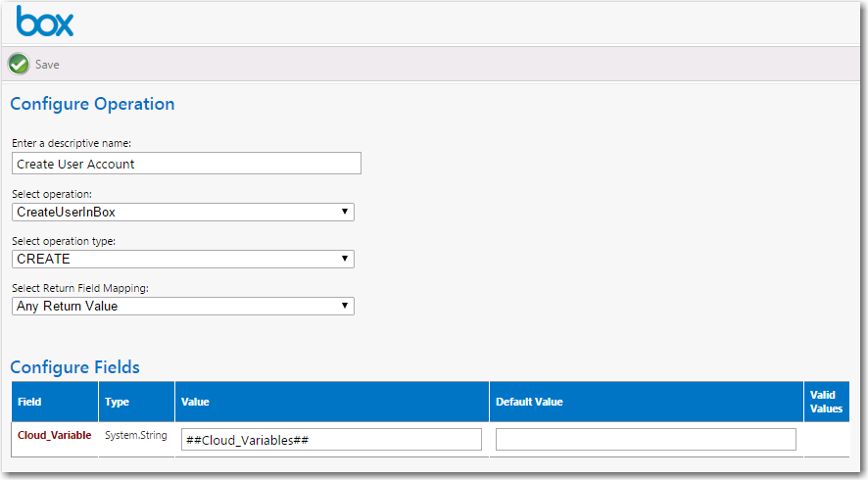Viewport: 868px width, 480px height.
Task: Click the 'Select Return Field Mapping' label
Action: [x=78, y=288]
